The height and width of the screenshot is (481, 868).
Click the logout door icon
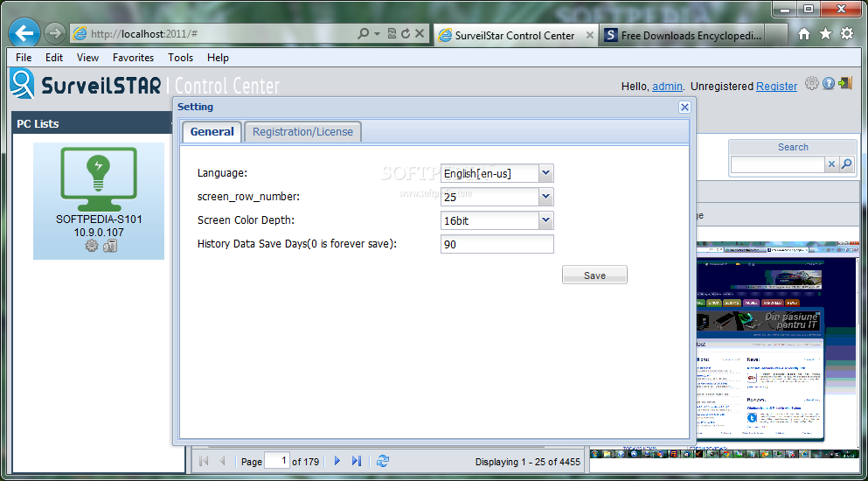point(845,83)
